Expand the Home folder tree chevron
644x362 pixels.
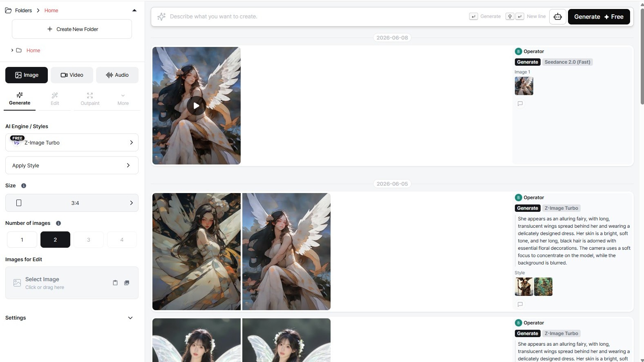click(12, 50)
